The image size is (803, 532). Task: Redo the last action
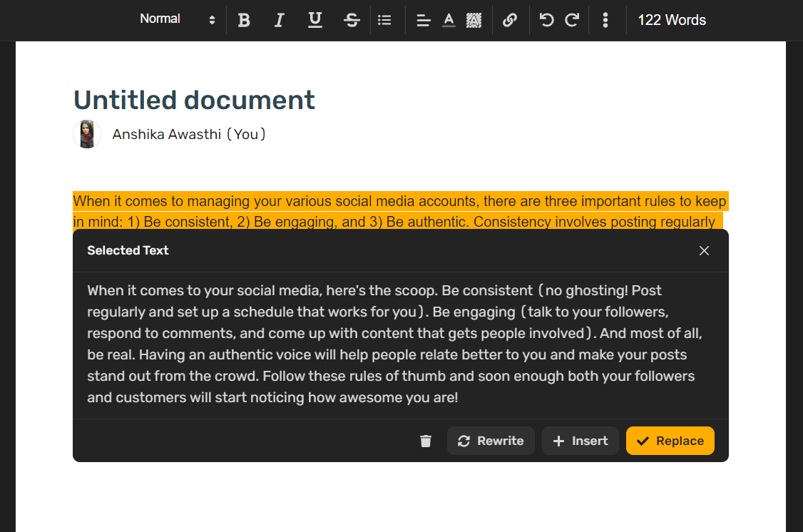[x=572, y=20]
